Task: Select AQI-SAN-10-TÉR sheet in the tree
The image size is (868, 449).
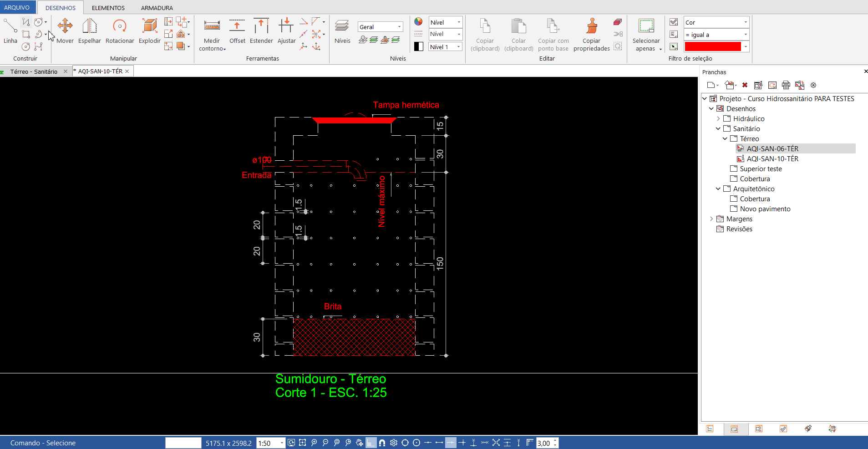Action: 772,159
